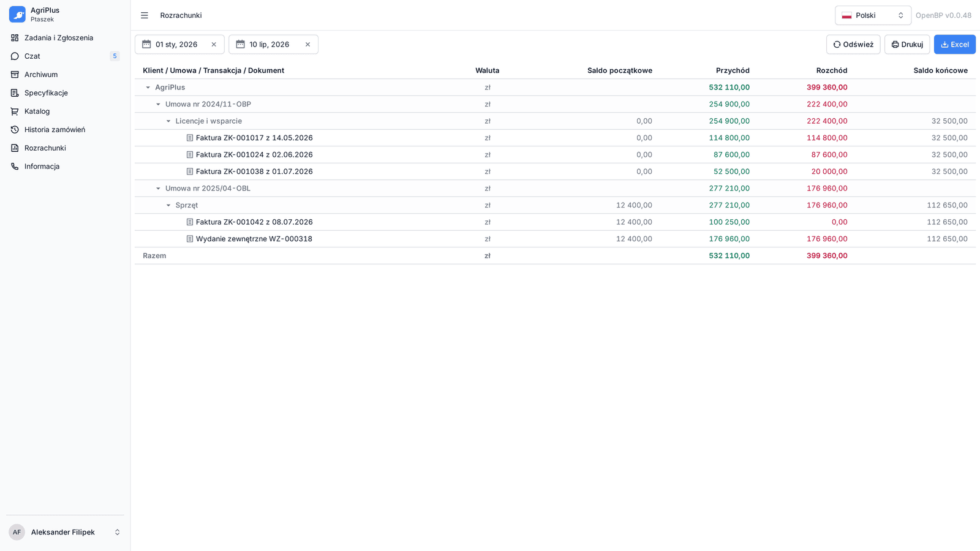
Task: Select Faktura ZK-001042 z 08.07.2026 row
Action: (555, 222)
